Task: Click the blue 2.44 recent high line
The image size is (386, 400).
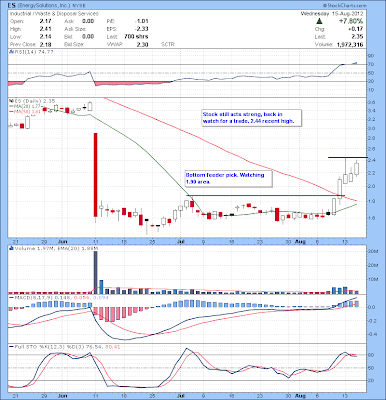Action: pyautogui.click(x=348, y=157)
